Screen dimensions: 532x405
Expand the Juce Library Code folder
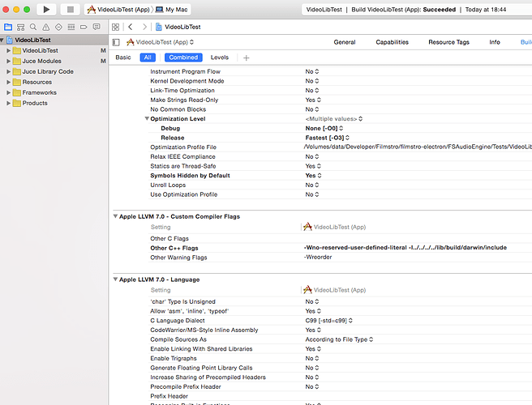[8, 71]
